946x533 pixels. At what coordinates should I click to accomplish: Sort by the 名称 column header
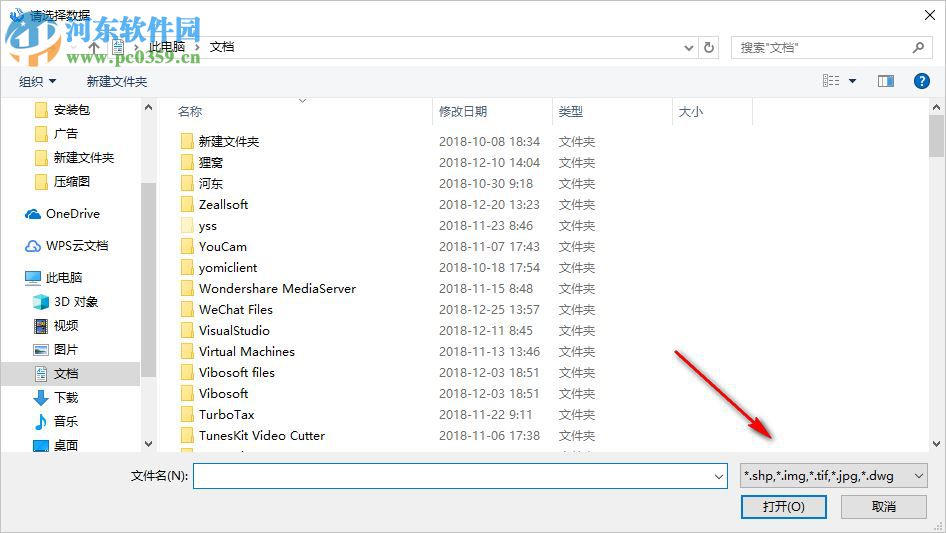coord(190,112)
